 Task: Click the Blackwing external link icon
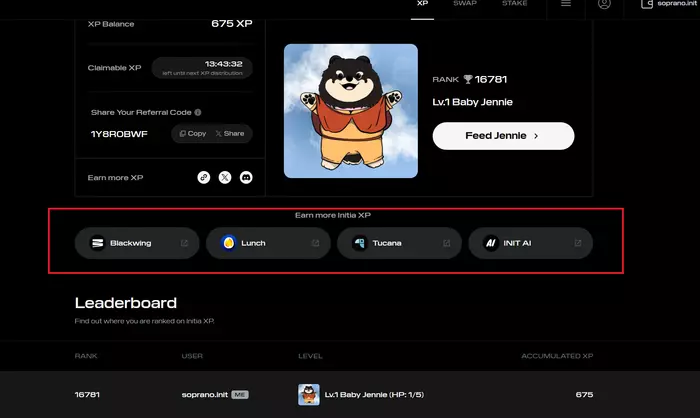184,243
